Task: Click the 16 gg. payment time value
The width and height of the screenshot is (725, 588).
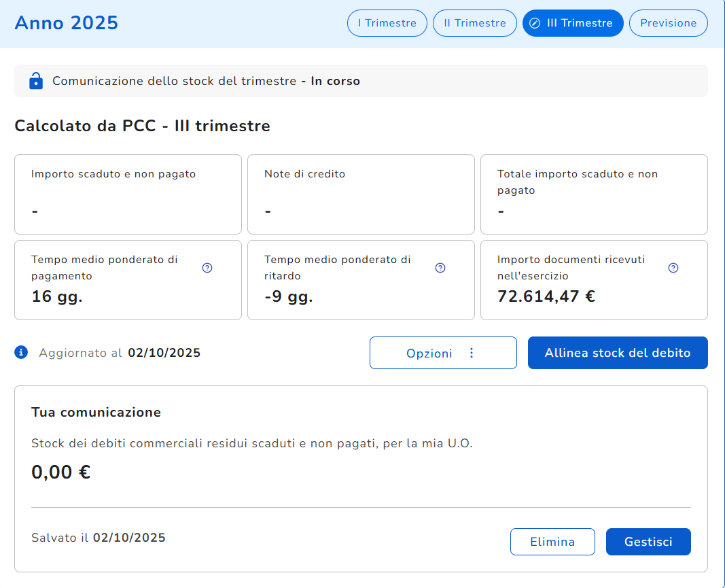Action: (57, 296)
